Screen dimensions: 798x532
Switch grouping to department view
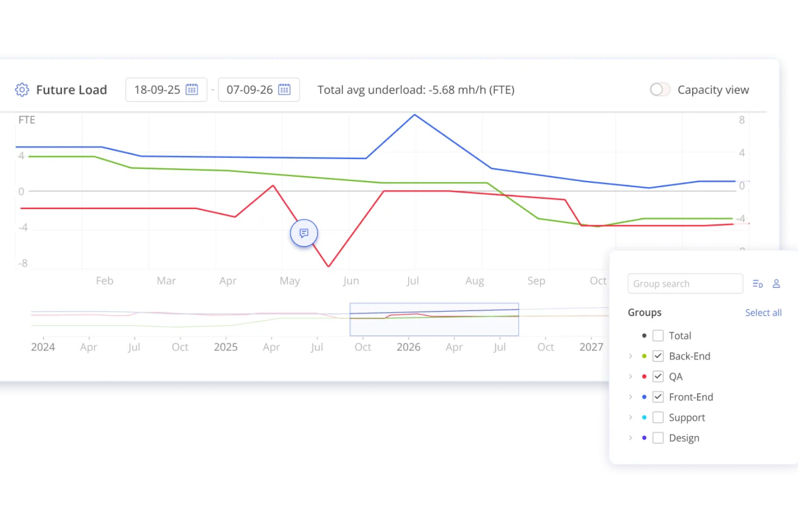[757, 284]
